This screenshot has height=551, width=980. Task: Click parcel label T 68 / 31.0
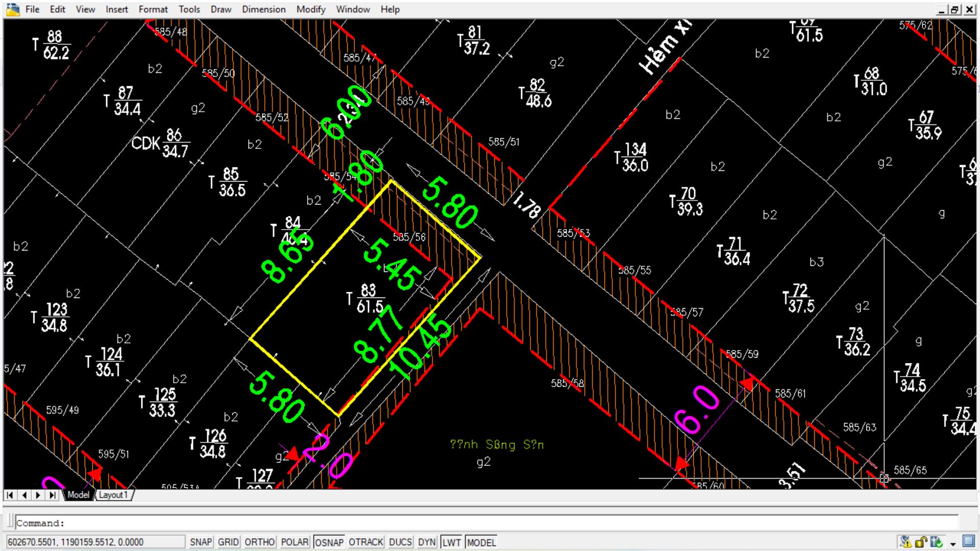(x=871, y=82)
